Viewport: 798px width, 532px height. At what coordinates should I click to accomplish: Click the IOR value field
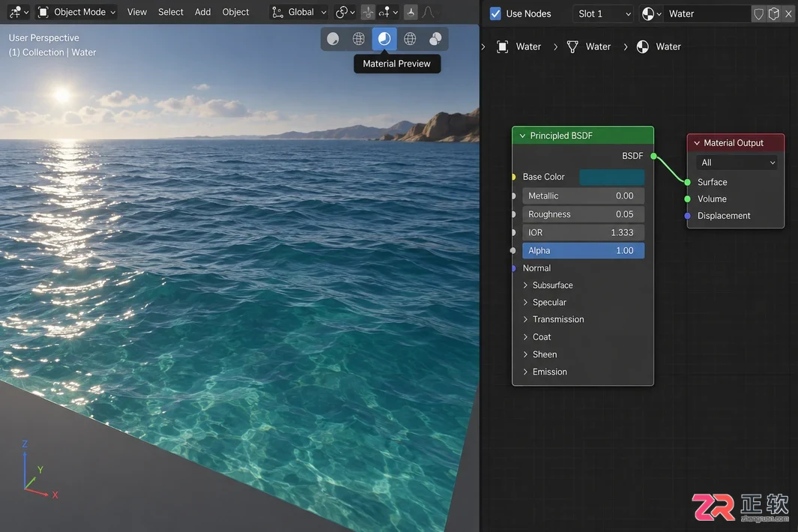point(583,232)
